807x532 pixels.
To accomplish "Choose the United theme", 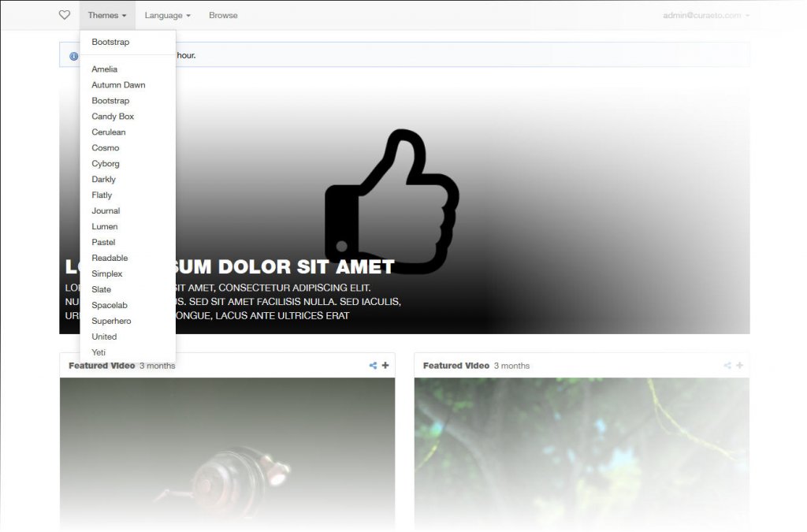I will pos(128,337).
